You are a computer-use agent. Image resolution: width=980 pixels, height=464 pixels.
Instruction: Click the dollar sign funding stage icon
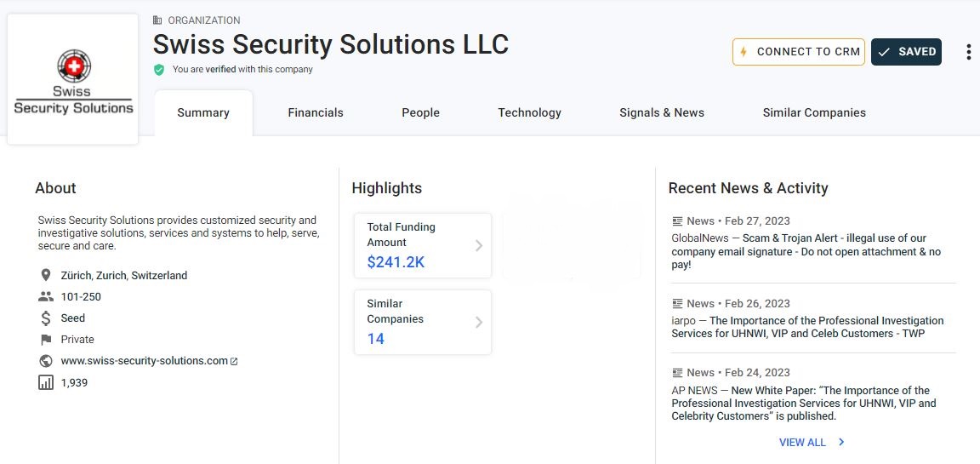tap(46, 318)
